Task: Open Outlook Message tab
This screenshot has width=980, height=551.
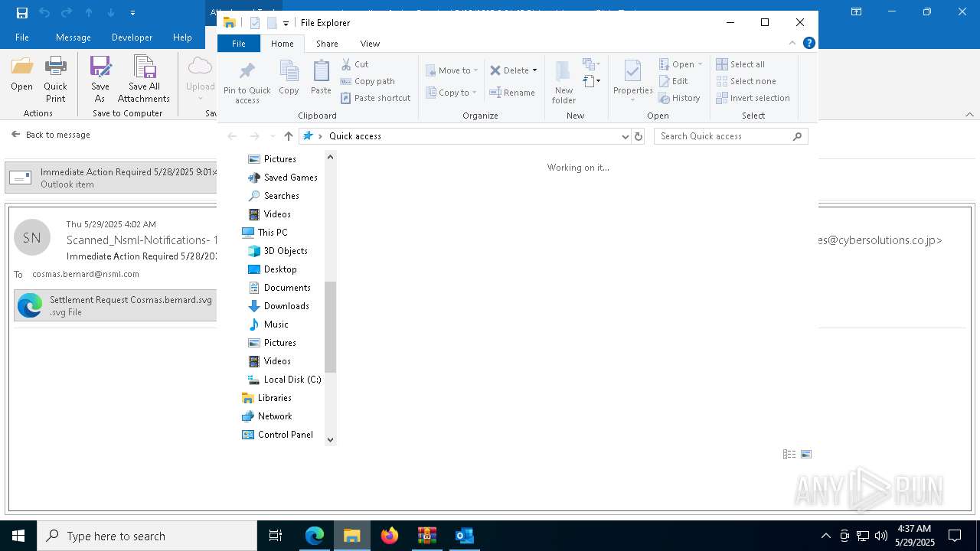Action: [73, 37]
